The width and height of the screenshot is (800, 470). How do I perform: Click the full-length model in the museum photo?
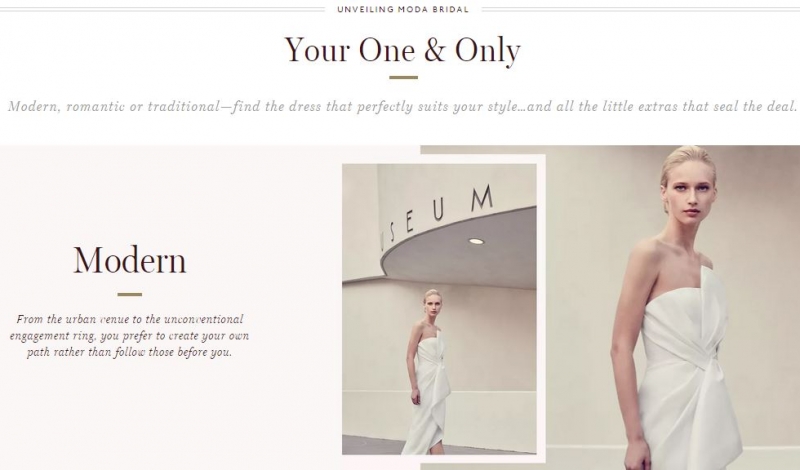[428, 371]
